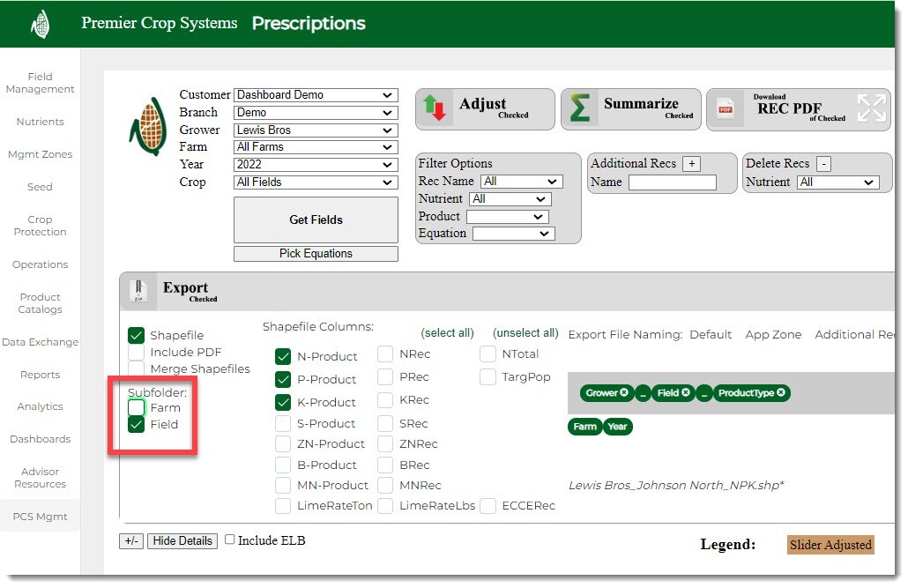Click the Premier Crop Systems corn logo

click(40, 24)
